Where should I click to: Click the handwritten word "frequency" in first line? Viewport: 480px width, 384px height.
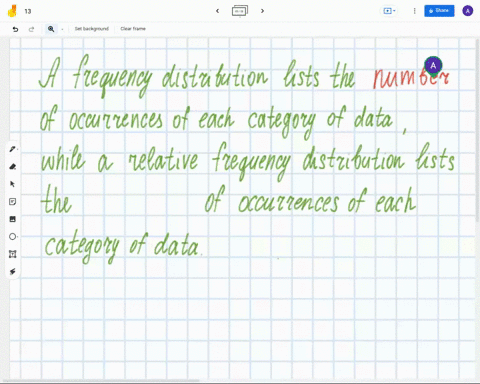coord(113,77)
